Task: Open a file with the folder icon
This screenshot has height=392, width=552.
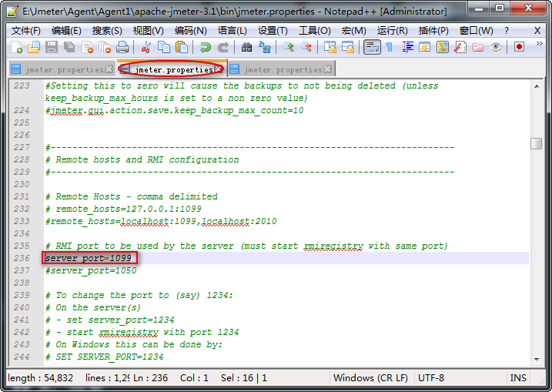Action: [34, 47]
